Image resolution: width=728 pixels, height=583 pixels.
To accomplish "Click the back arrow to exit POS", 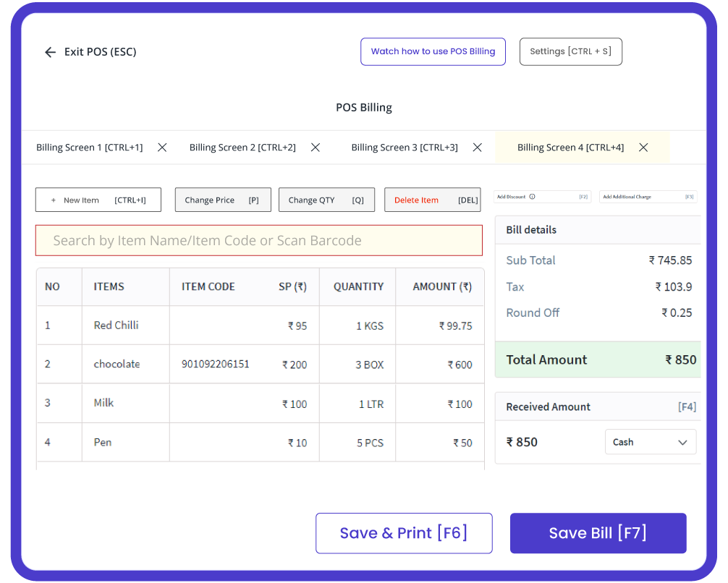I will point(49,52).
